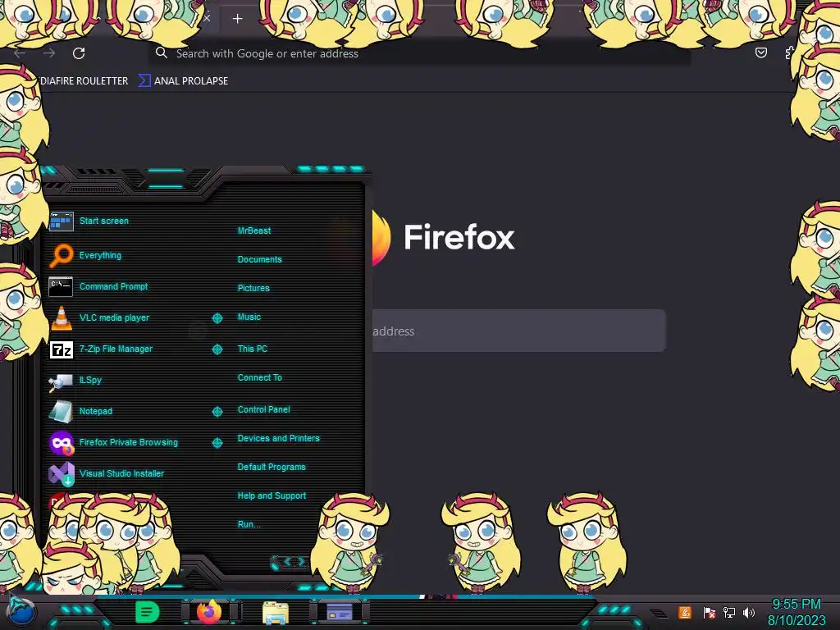The height and width of the screenshot is (630, 840).
Task: Switch to Firefox on the taskbar
Action: [x=209, y=612]
